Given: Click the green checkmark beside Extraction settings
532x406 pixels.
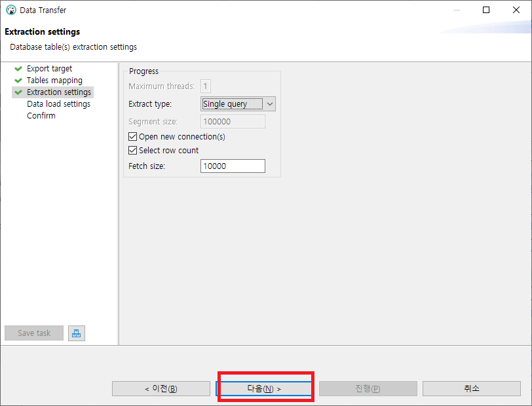Looking at the screenshot, I should (18, 92).
